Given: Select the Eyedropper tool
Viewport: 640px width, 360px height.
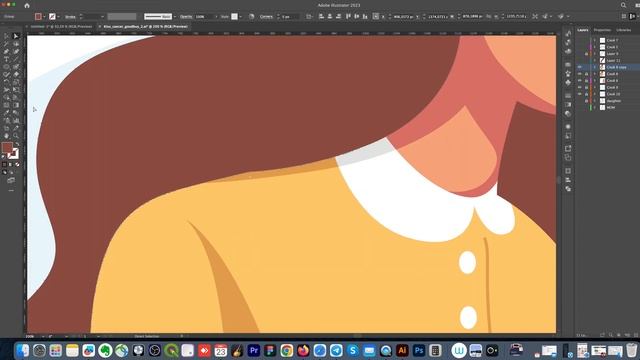Looking at the screenshot, I should coord(6,113).
